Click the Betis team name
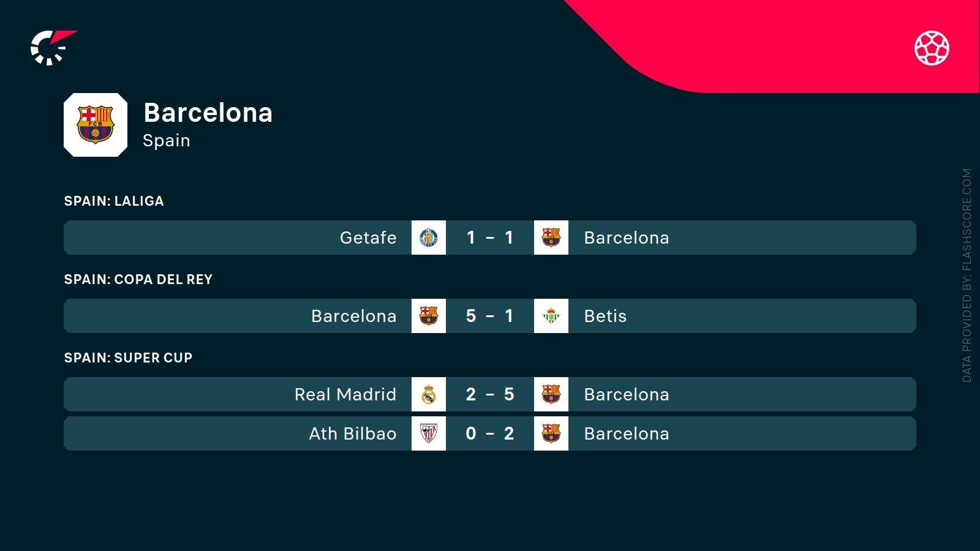This screenshot has width=980, height=551. (605, 316)
